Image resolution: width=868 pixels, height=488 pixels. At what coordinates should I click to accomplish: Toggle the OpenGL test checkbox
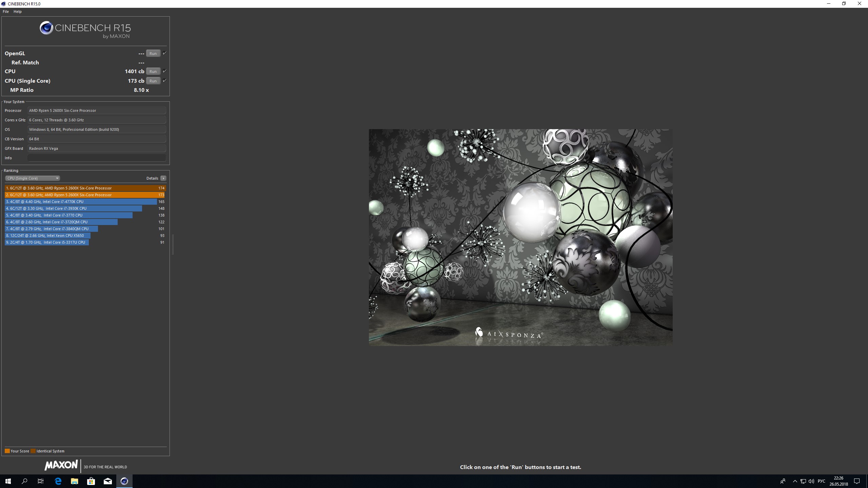point(164,53)
